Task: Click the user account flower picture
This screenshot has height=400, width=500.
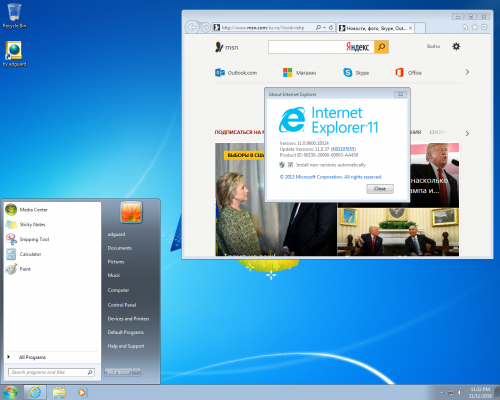Action: click(131, 212)
